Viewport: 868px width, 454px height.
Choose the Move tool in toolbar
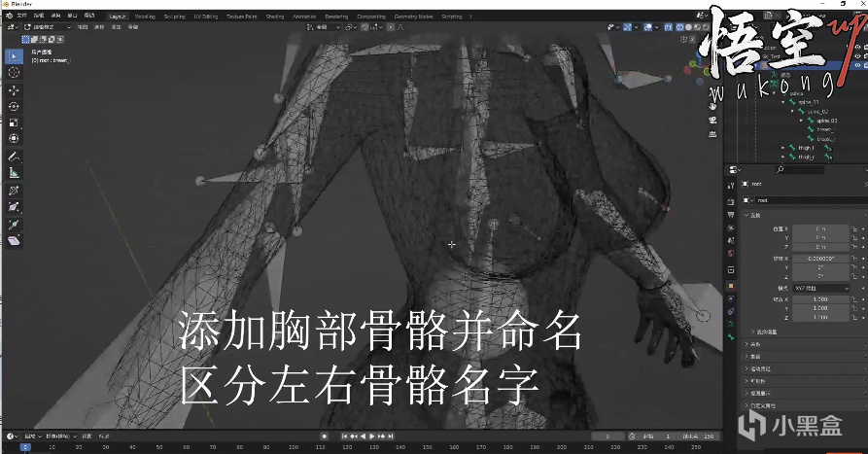(x=14, y=89)
